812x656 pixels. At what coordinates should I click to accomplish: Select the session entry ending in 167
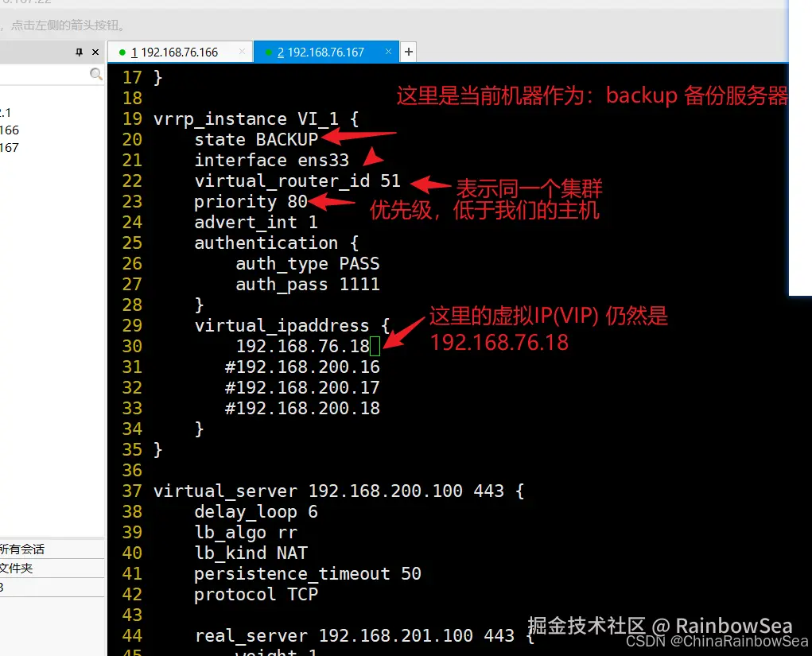click(x=10, y=148)
